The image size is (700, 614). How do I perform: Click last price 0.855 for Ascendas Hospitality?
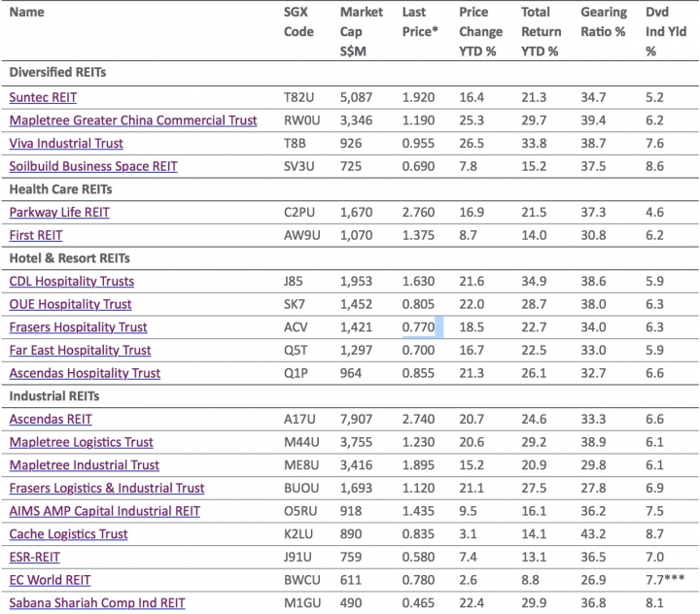coord(418,373)
